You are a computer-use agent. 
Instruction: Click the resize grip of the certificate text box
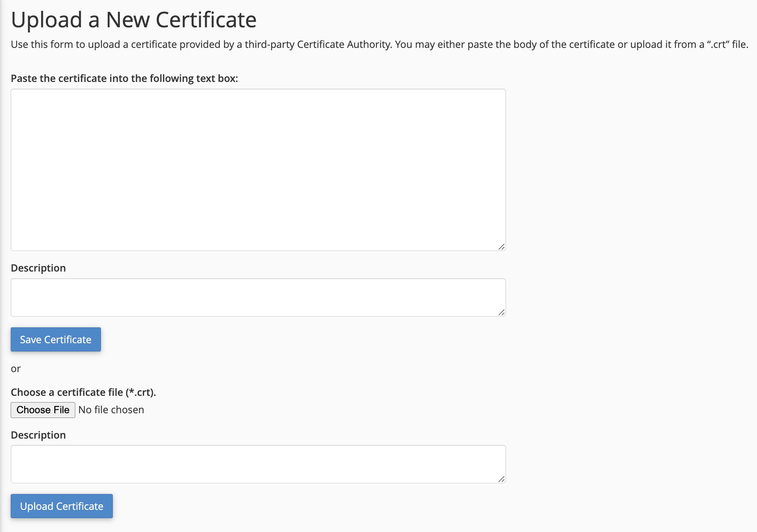pos(501,247)
